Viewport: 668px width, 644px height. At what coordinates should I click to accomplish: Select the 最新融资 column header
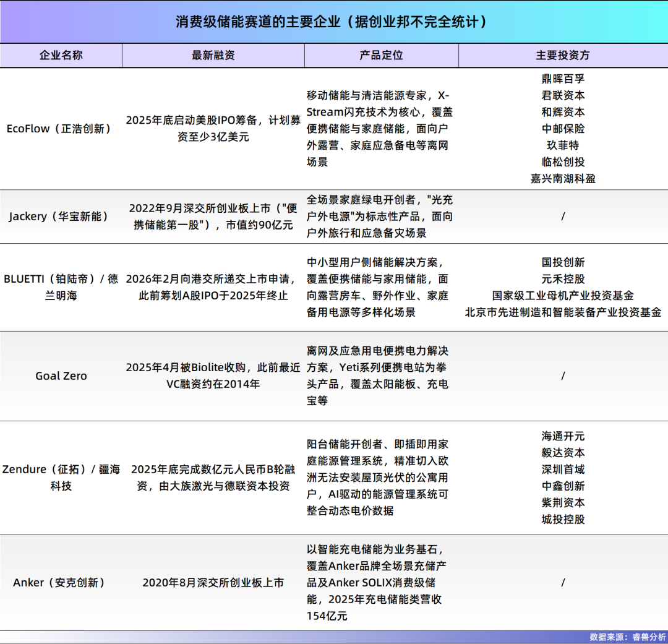click(x=213, y=56)
